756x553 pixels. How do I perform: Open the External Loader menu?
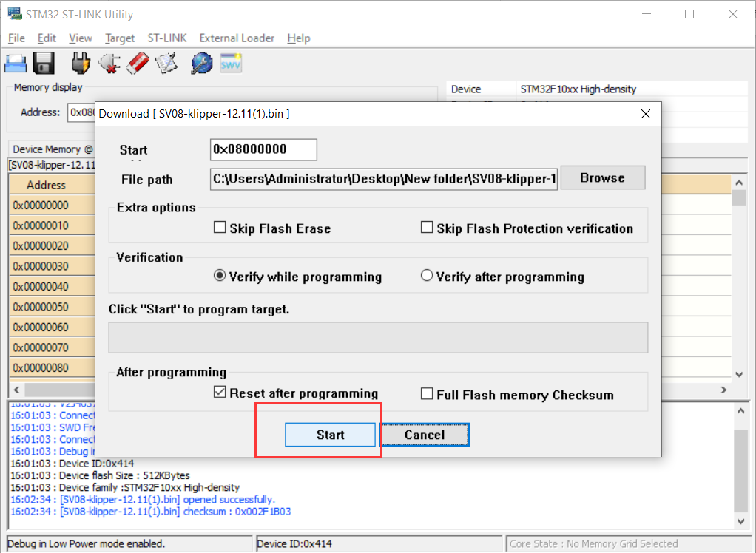[x=237, y=38]
